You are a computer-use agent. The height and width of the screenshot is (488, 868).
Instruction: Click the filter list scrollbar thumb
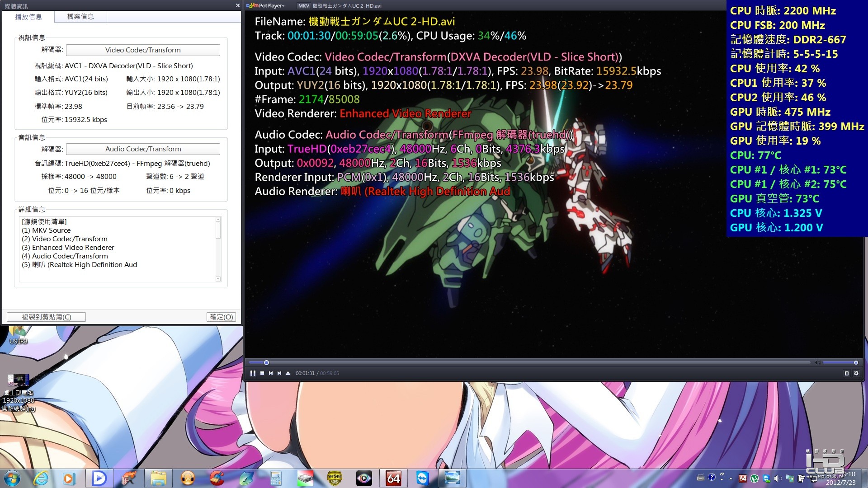[x=218, y=230]
